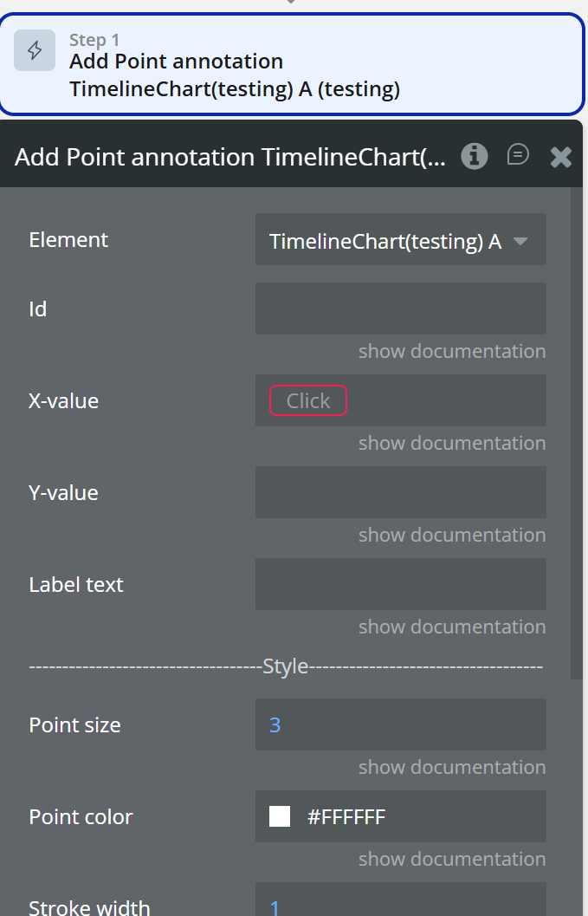Image resolution: width=588 pixels, height=916 pixels.
Task: Show documentation for Point size
Action: click(x=452, y=767)
